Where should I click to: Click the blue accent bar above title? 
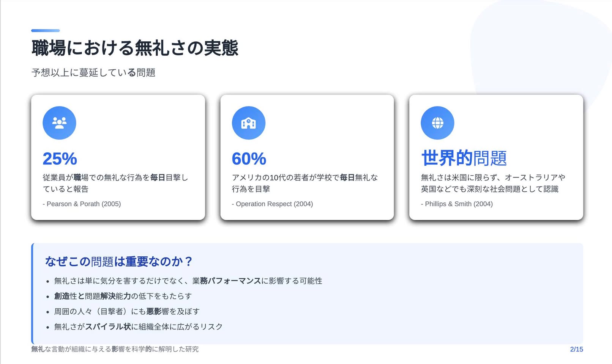(x=46, y=30)
